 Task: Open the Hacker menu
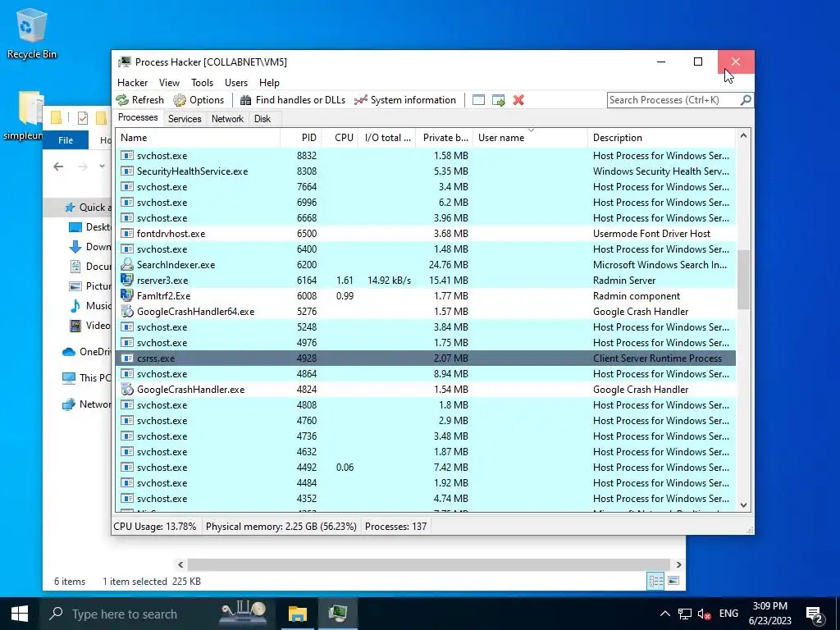pos(132,83)
